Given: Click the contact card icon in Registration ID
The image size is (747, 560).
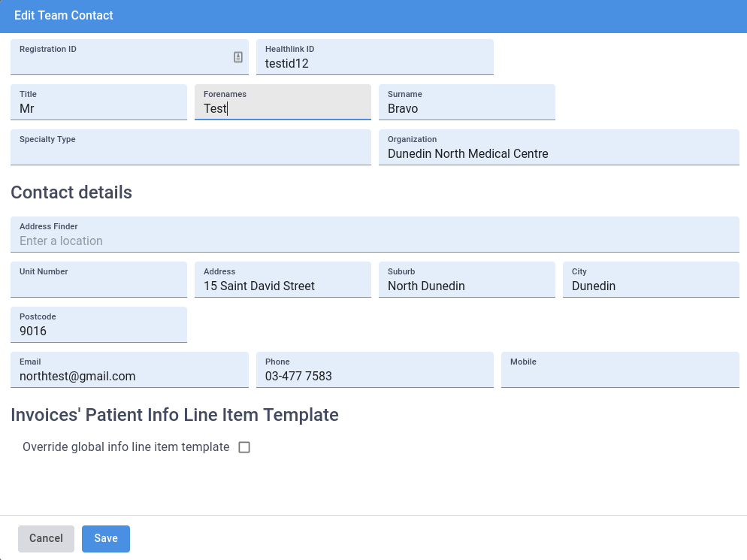Looking at the screenshot, I should [x=238, y=57].
